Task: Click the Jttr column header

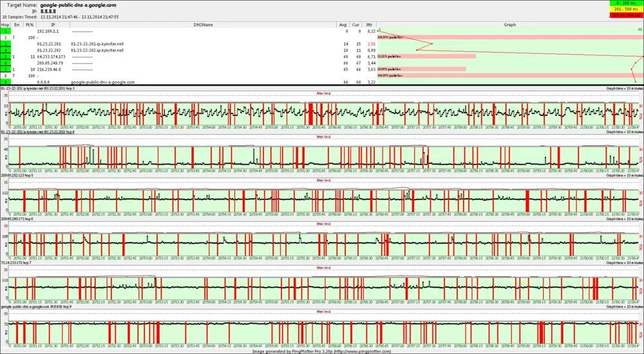Action: tap(369, 24)
